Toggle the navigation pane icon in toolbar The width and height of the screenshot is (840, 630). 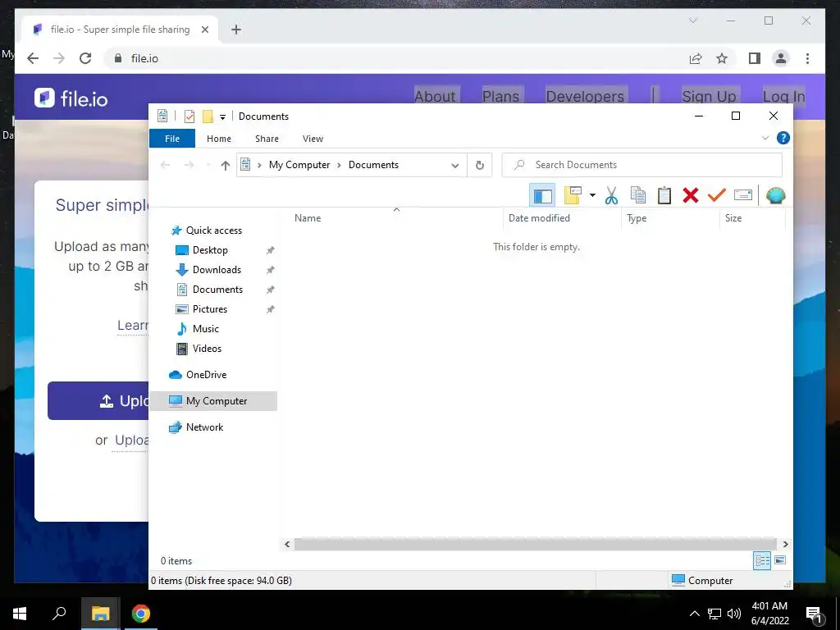point(542,195)
